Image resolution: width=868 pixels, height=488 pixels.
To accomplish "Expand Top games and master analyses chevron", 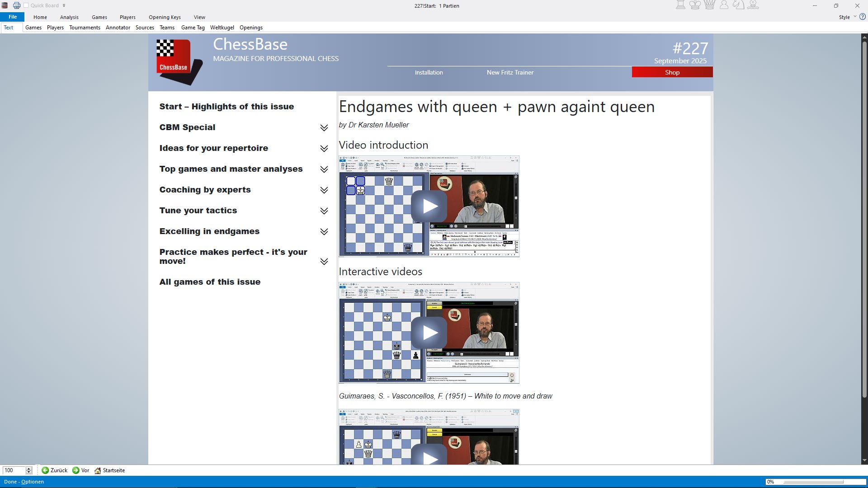I will pyautogui.click(x=324, y=169).
